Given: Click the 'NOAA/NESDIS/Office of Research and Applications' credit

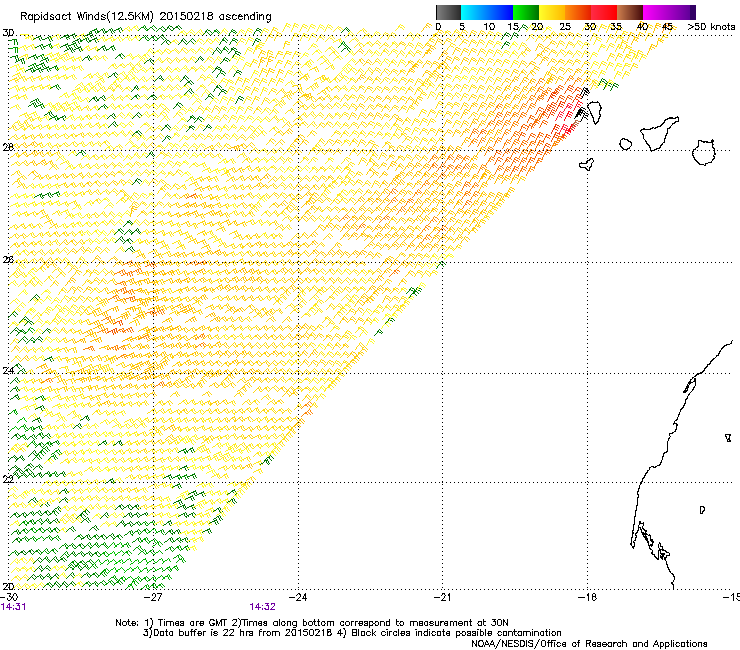Looking at the screenshot, I should tap(589, 644).
